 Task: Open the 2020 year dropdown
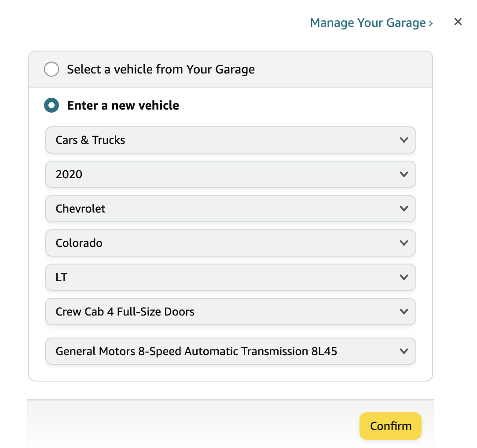[230, 174]
